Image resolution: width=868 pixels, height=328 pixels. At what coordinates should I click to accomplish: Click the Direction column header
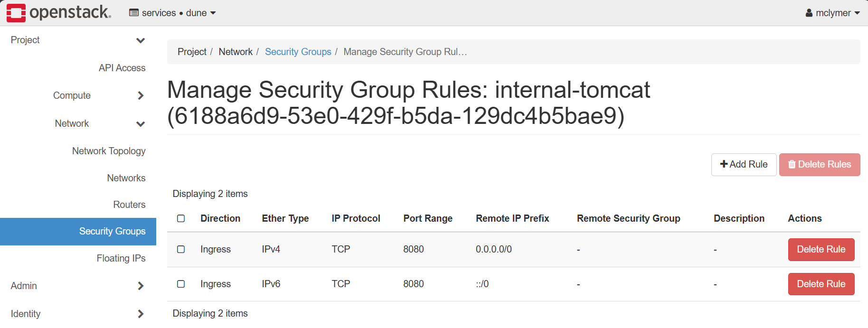point(220,218)
